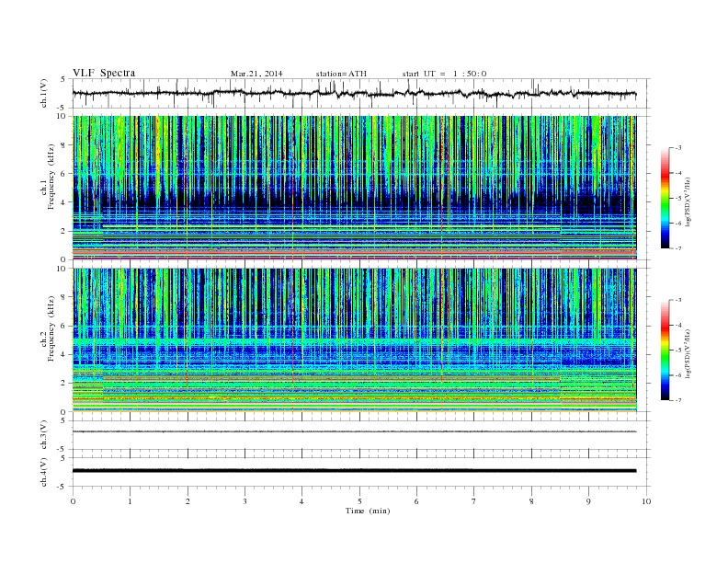
Task: Select the "start UT = 1 :50: 0" text
Action: click(444, 74)
